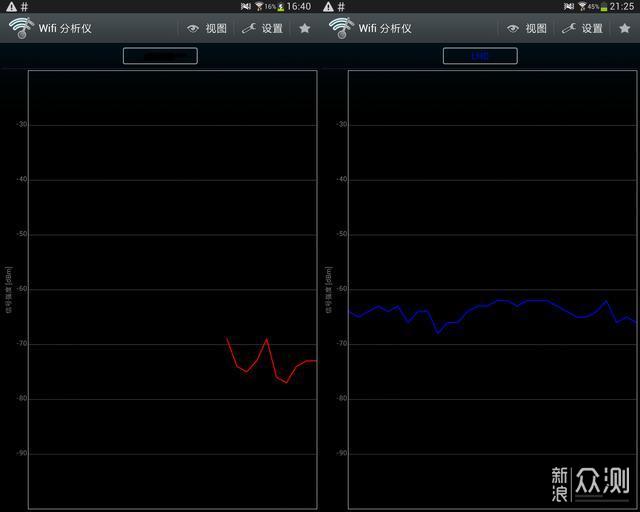Tap the 16:40 clock in status bar

pyautogui.click(x=299, y=6)
